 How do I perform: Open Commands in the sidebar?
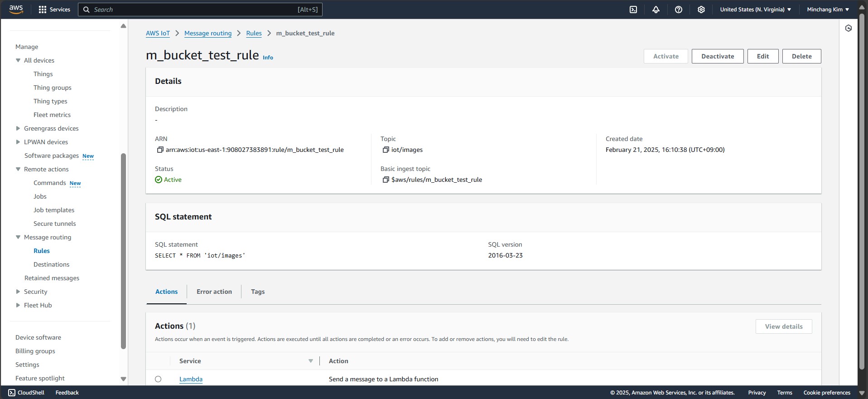[50, 183]
